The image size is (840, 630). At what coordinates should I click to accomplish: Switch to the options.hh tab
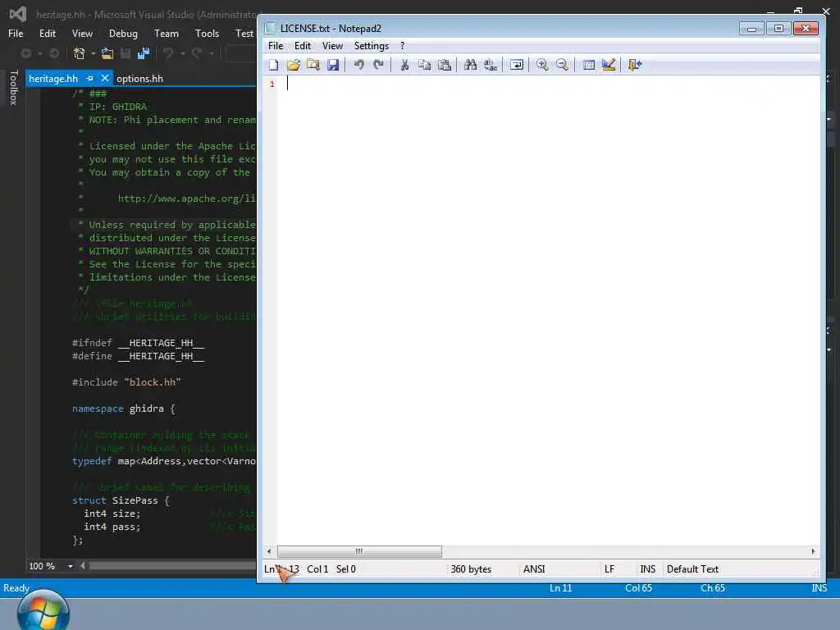[139, 78]
